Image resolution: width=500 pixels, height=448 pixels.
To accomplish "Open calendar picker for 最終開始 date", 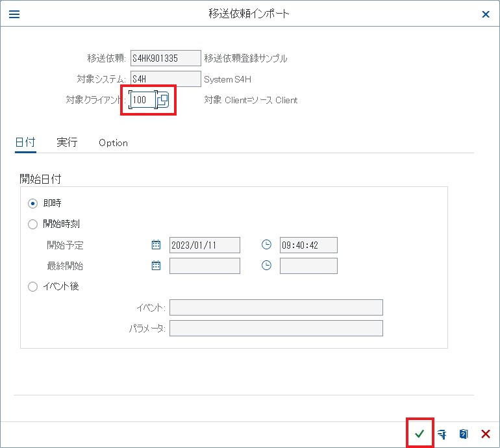I will (x=156, y=266).
